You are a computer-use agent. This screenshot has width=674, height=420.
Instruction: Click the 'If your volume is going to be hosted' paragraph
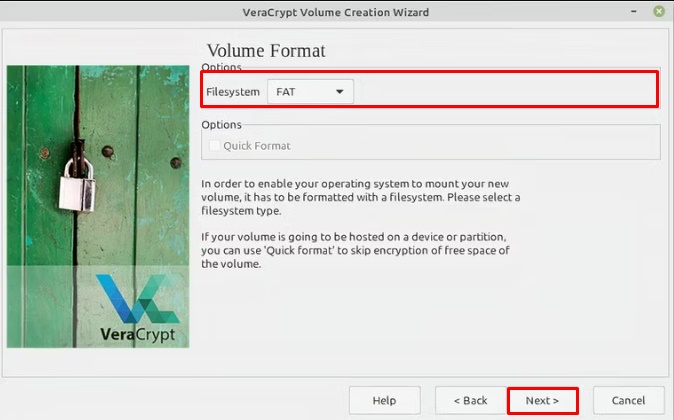(x=355, y=250)
